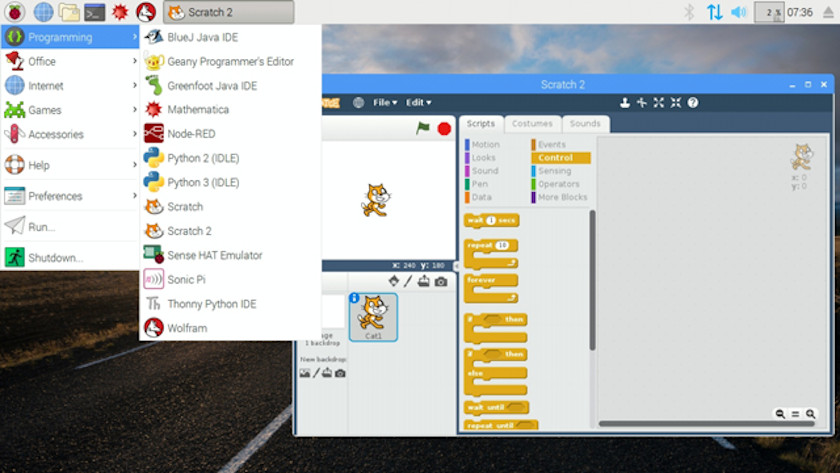Viewport: 840px width, 473px height.
Task: Click the Bluetooth tray icon
Action: pyautogui.click(x=689, y=12)
